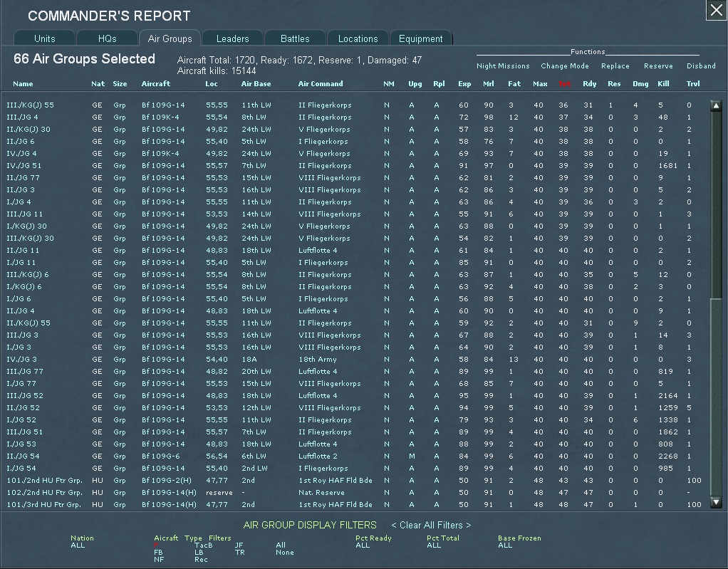The image size is (728, 569).
Task: Select None for aircraft type filters
Action: point(285,553)
